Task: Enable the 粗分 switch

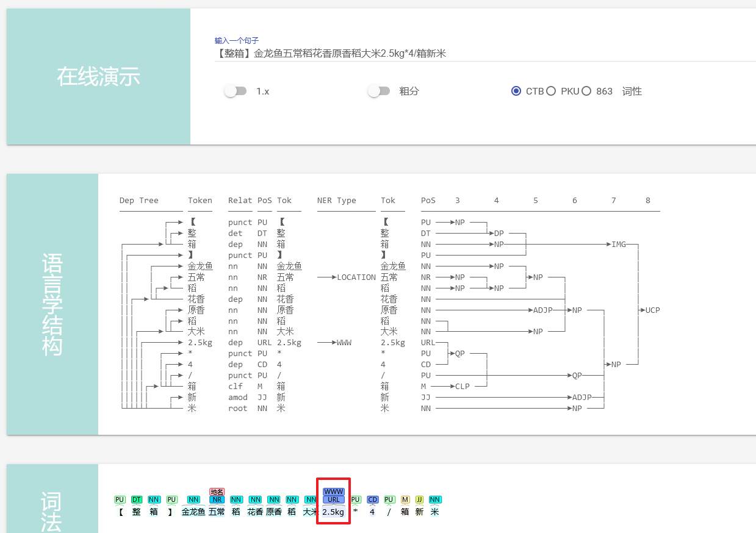Action: (379, 90)
